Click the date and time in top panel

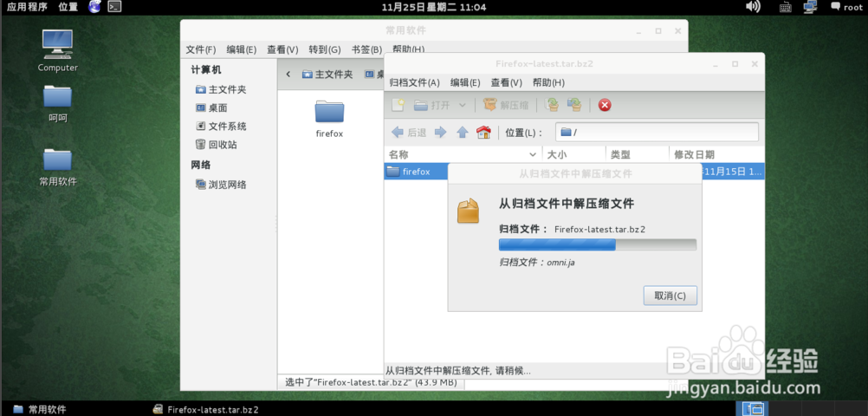(x=434, y=7)
